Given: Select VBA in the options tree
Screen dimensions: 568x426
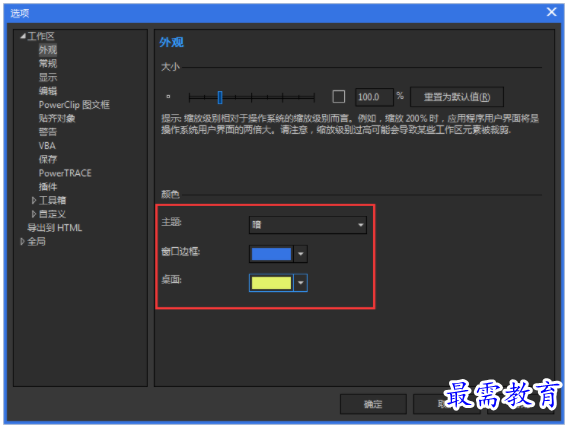Looking at the screenshot, I should tap(47, 146).
